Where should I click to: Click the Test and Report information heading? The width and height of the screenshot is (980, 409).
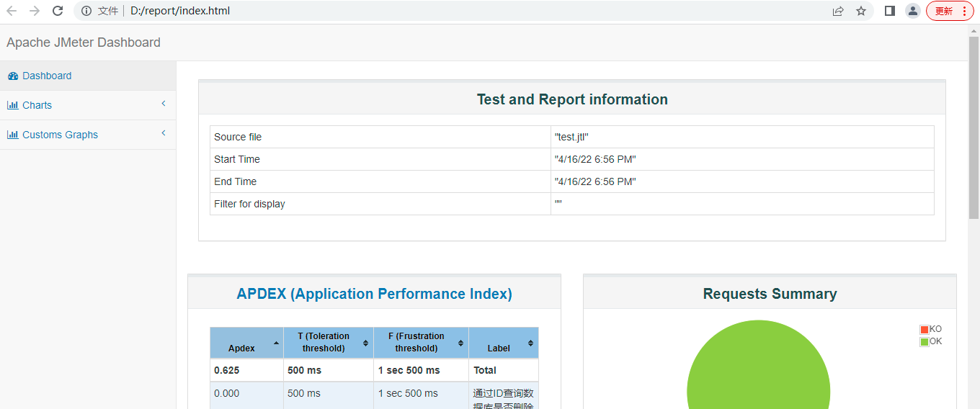point(572,99)
